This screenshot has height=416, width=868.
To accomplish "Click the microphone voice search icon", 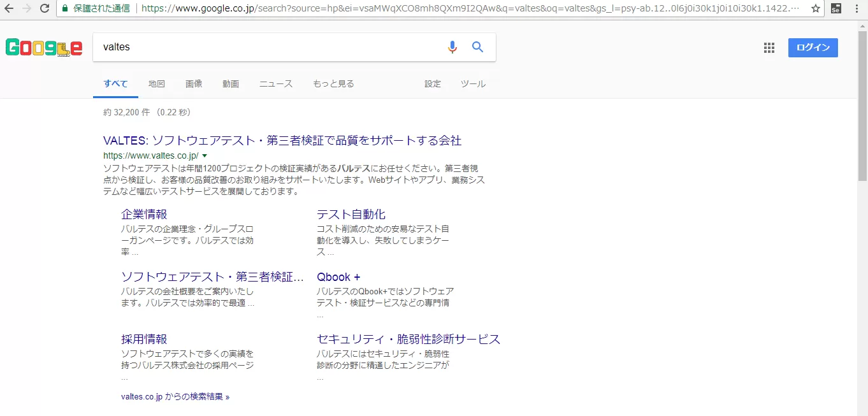I will (452, 47).
